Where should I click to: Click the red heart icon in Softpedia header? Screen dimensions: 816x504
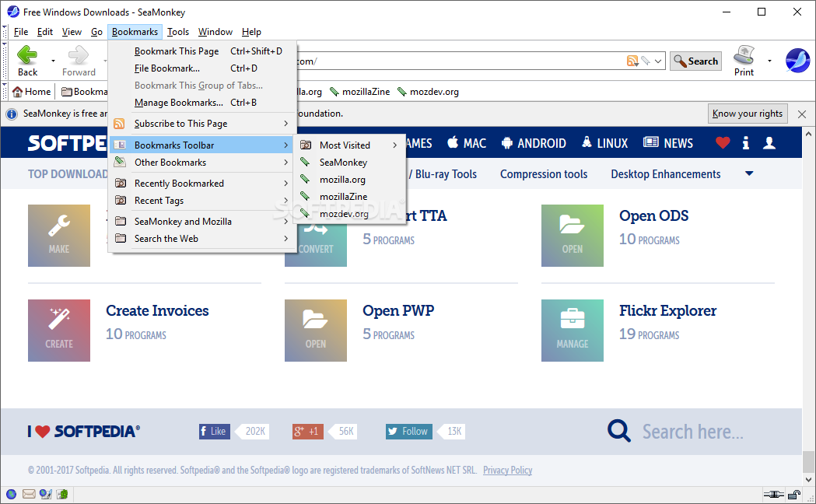[x=723, y=142]
